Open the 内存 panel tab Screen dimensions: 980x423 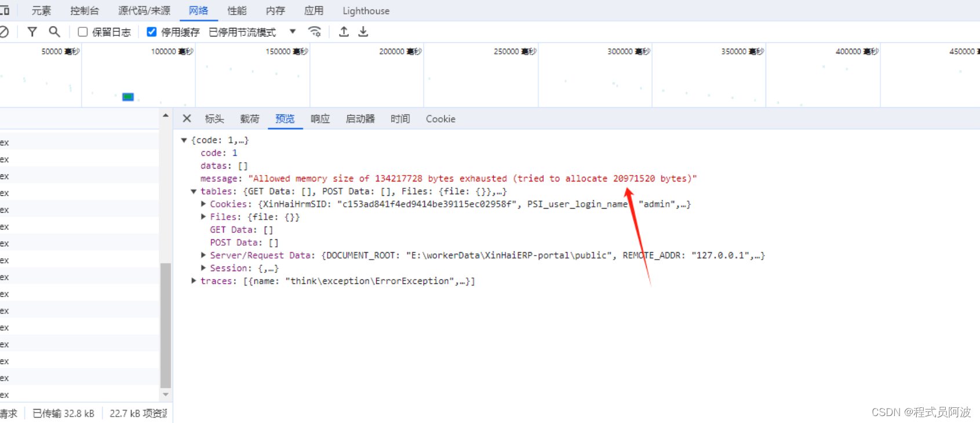pos(275,10)
